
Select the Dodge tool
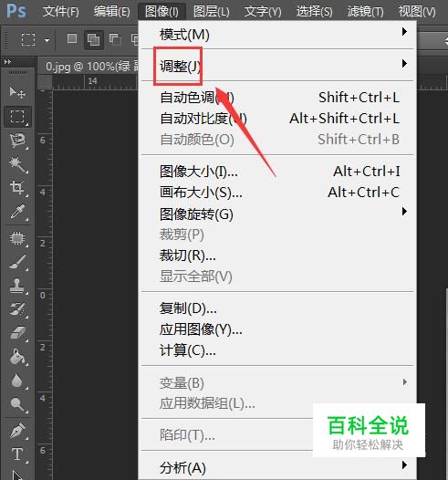point(17,404)
